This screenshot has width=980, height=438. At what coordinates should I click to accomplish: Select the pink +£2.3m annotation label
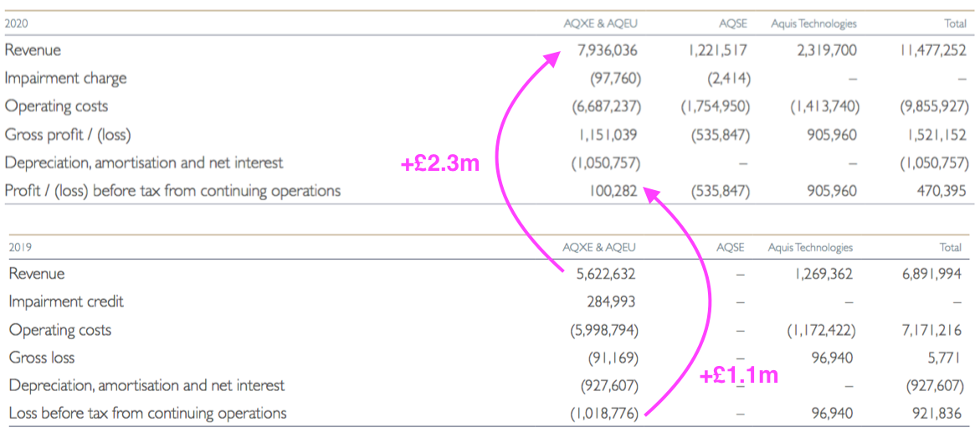(x=439, y=164)
